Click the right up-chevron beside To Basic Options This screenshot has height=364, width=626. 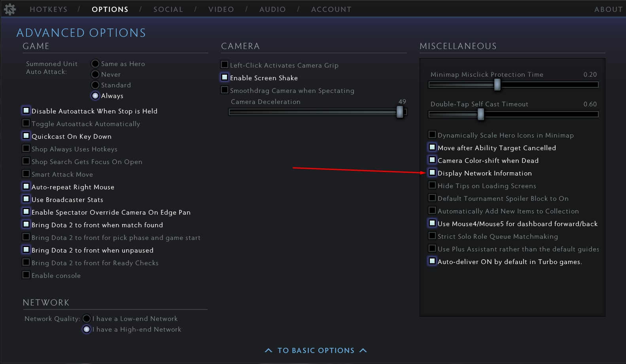click(363, 351)
